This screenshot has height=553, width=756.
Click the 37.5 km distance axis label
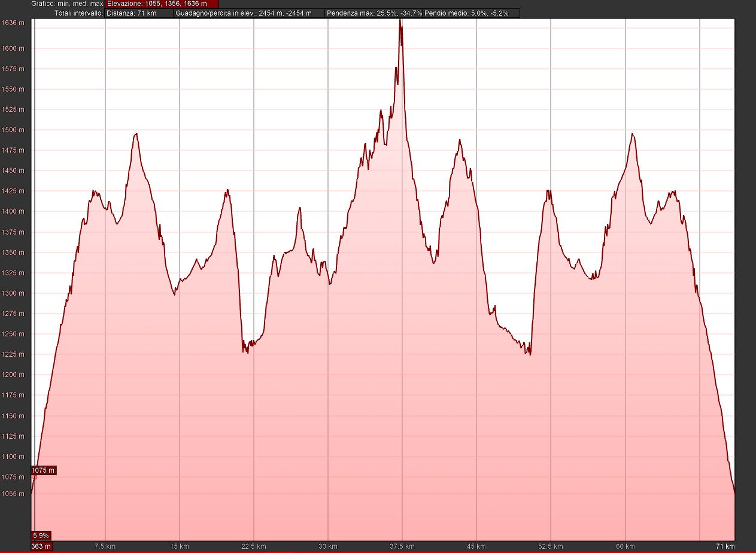tap(402, 546)
